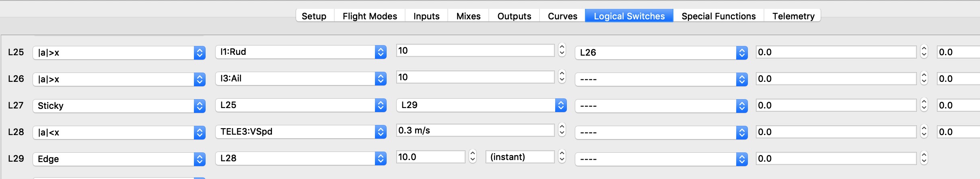Open L26 source dropdown showing I3:Ail
The image size is (980, 179).
click(x=300, y=79)
